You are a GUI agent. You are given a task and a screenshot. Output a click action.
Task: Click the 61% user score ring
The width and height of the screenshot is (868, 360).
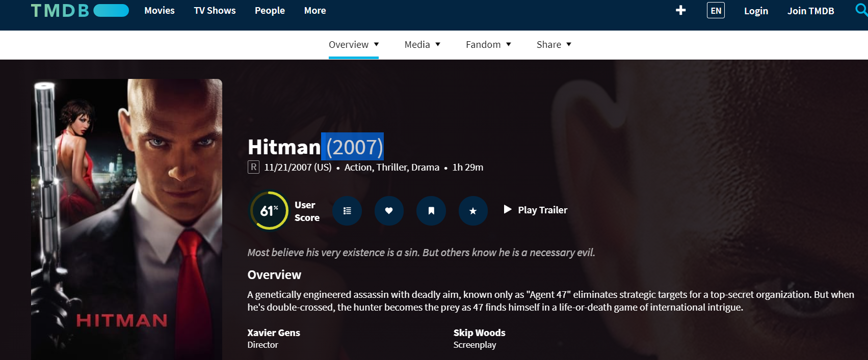pos(269,210)
